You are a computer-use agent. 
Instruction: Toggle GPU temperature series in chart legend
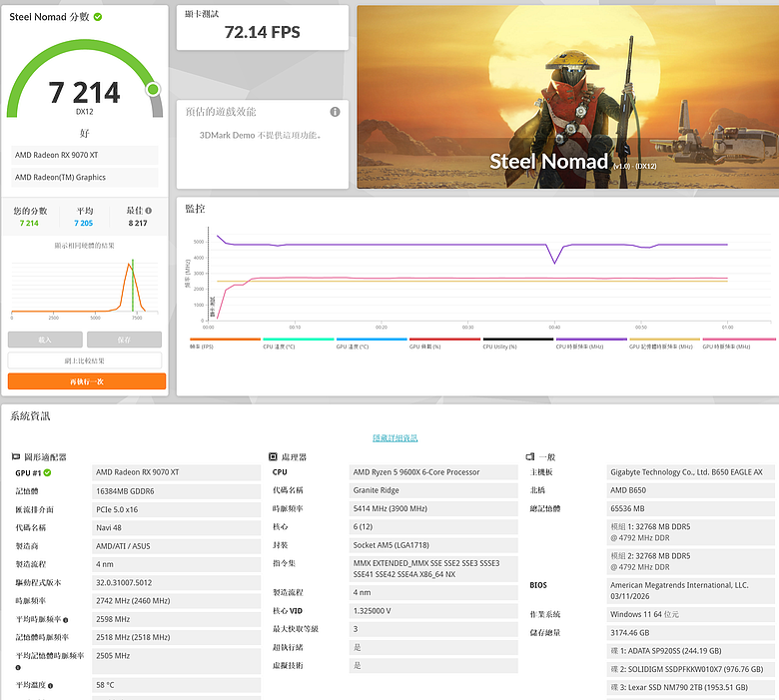(x=372, y=344)
